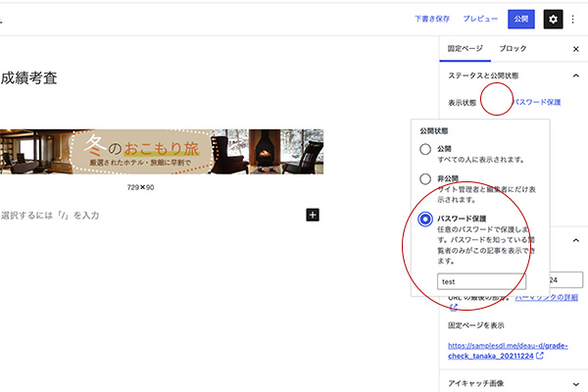This screenshot has width=588, height=392.
Task: Collapse the ステータスと公開状態 section
Action: click(575, 75)
